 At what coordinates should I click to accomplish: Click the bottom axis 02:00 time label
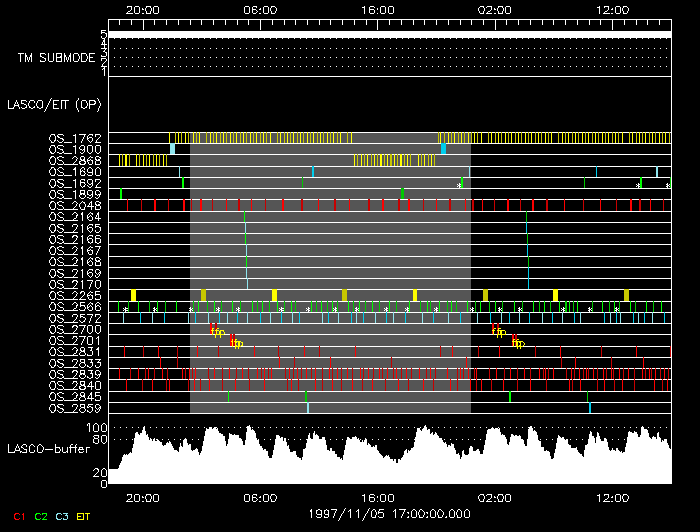495,498
